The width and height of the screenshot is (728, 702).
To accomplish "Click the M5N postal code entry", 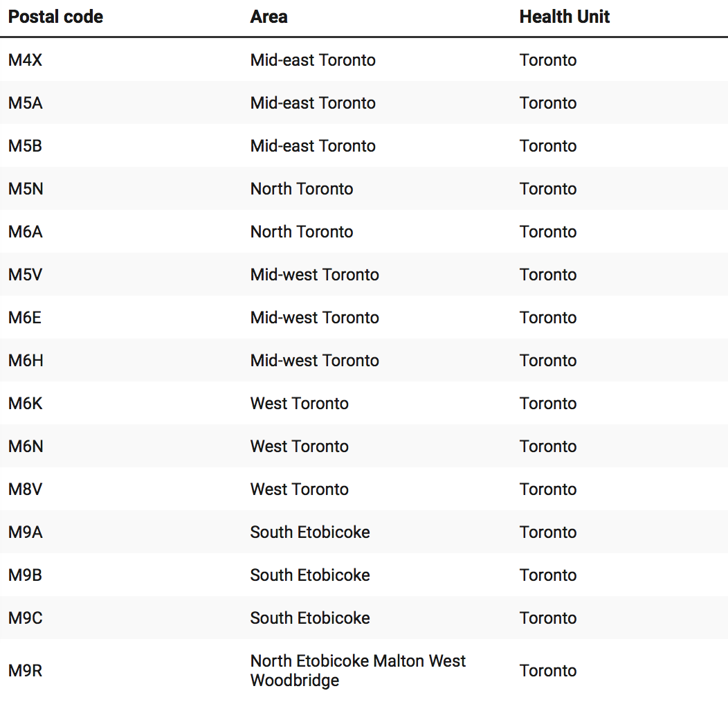I will [26, 189].
